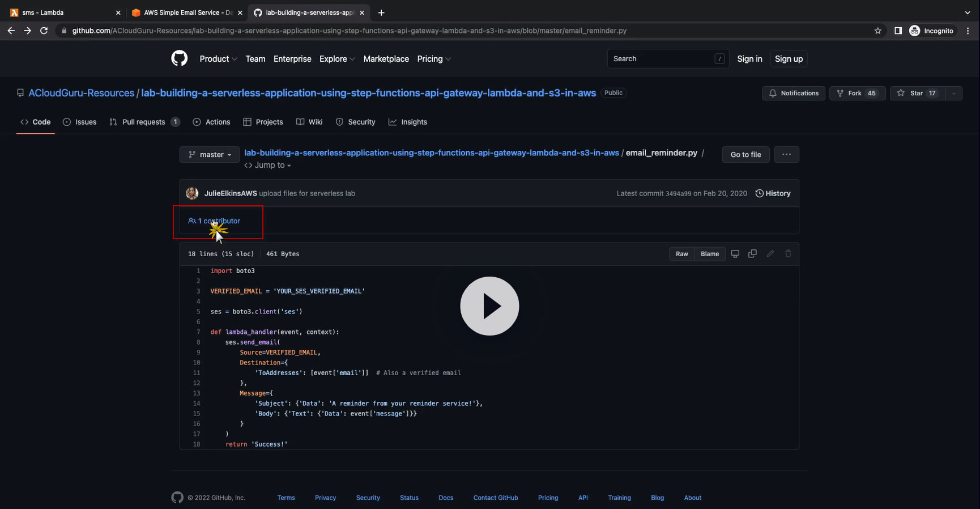The height and width of the screenshot is (509, 980).
Task: Click the Sign in link
Action: [749, 59]
